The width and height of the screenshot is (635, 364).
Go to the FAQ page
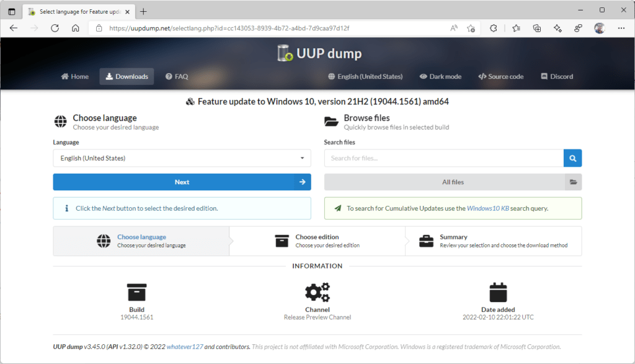pyautogui.click(x=177, y=77)
